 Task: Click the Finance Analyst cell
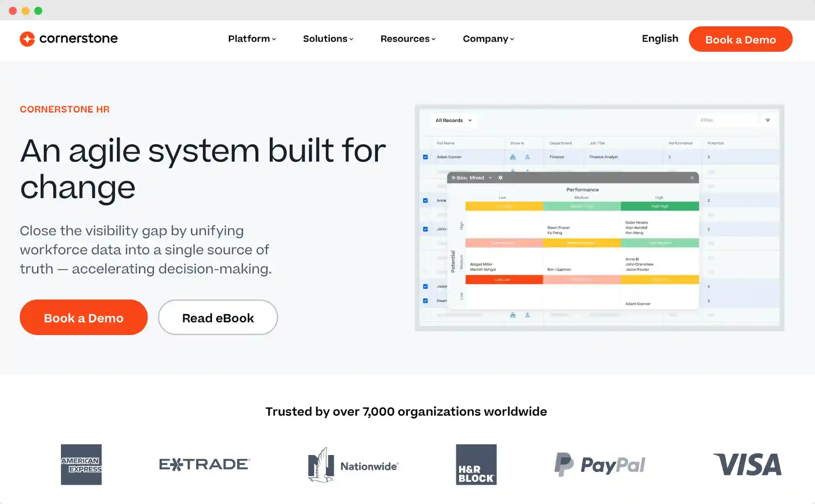pyautogui.click(x=603, y=157)
